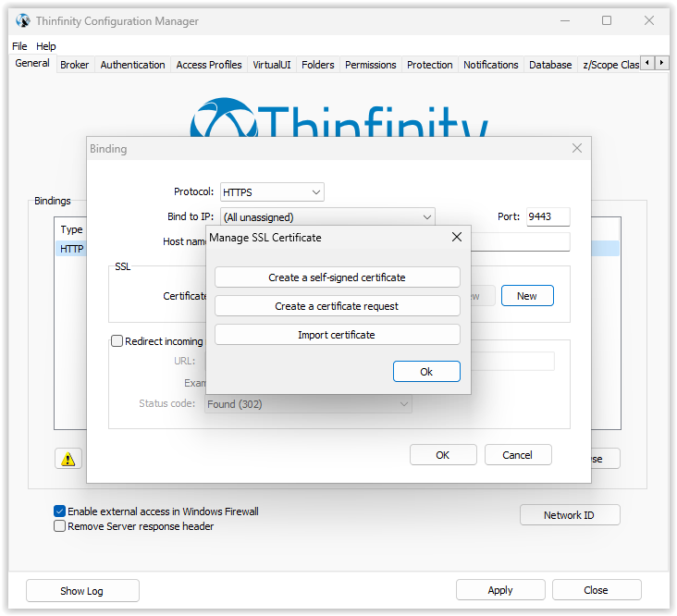Click OK in the Binding dialog

pos(443,455)
